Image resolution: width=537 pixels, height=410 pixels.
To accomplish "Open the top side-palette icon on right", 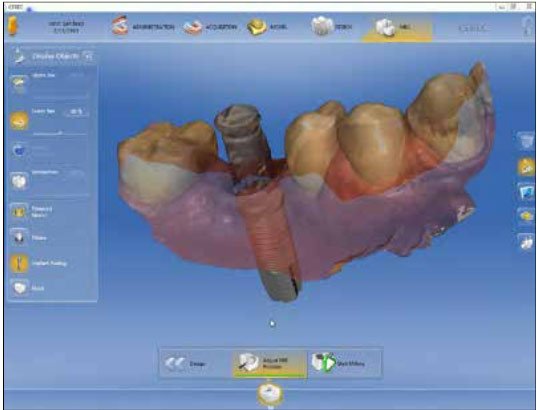I will 527,141.
